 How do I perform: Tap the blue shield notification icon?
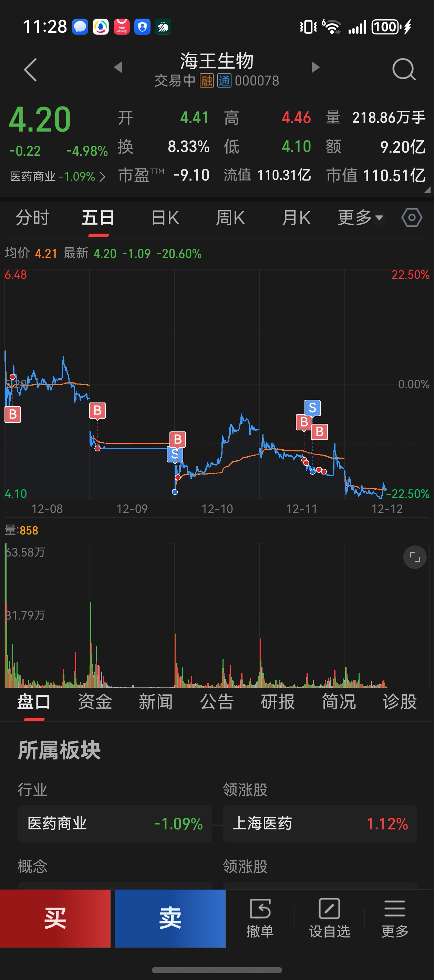pos(142,27)
